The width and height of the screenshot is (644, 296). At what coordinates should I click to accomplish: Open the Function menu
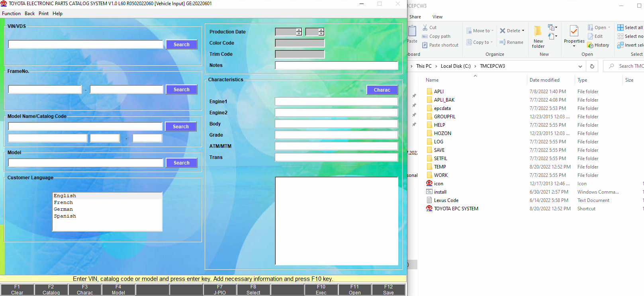click(x=11, y=14)
